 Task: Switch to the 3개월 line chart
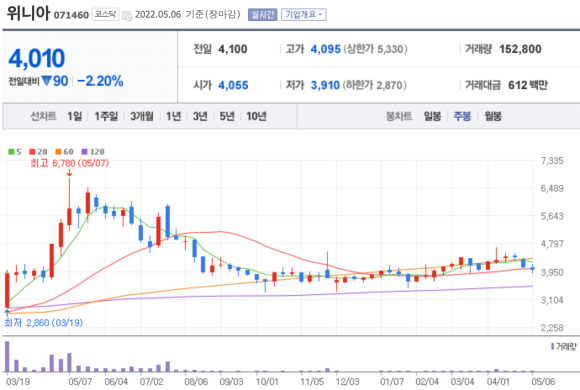(142, 117)
